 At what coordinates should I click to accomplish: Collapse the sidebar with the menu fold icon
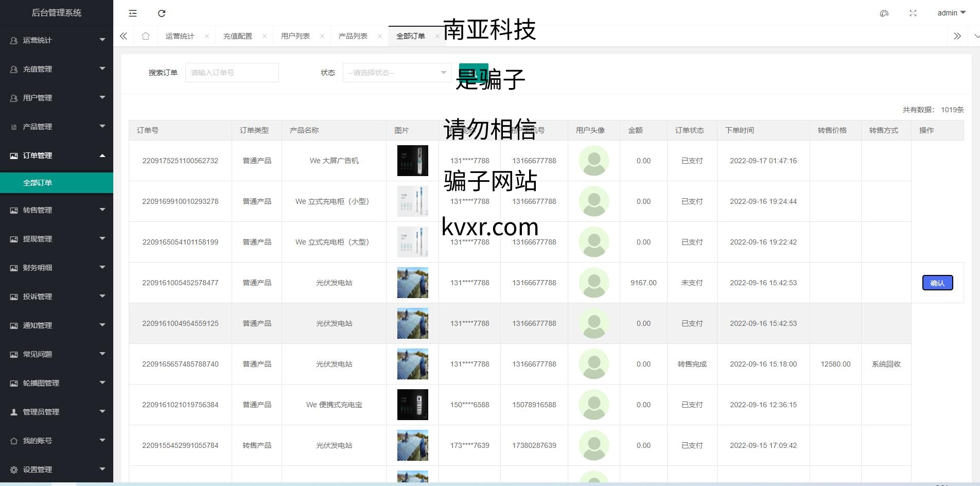pos(133,13)
